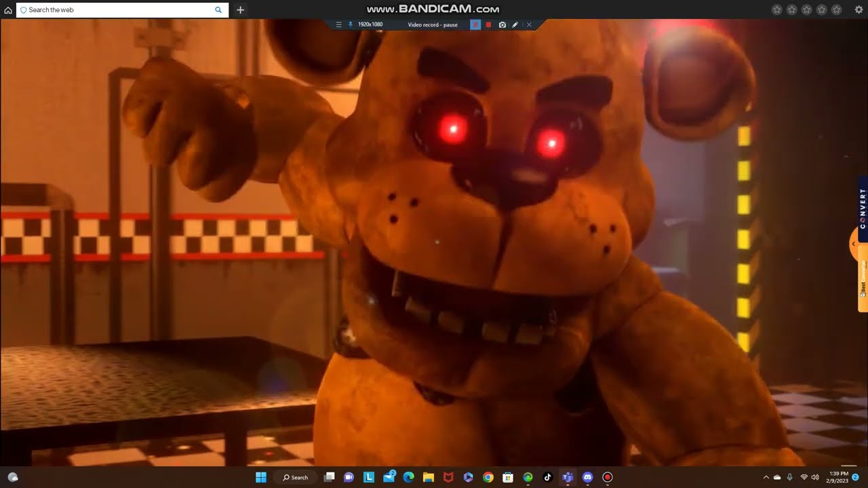This screenshot has height=488, width=868.
Task: Open File Explorer from the taskbar
Action: pyautogui.click(x=428, y=477)
